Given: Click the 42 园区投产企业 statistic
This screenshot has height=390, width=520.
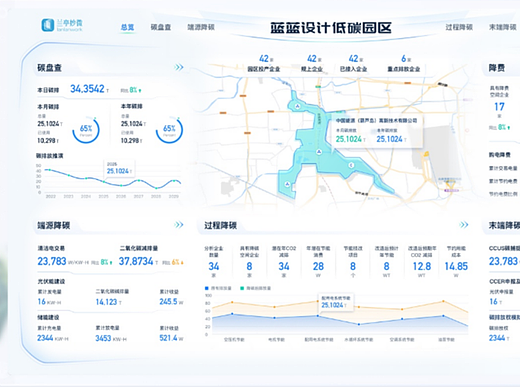Looking at the screenshot, I should pyautogui.click(x=264, y=63).
